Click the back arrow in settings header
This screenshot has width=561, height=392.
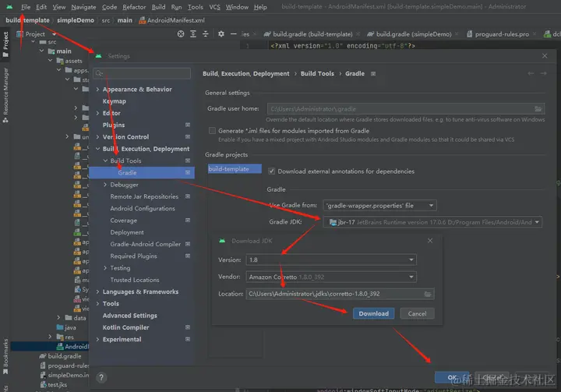531,73
